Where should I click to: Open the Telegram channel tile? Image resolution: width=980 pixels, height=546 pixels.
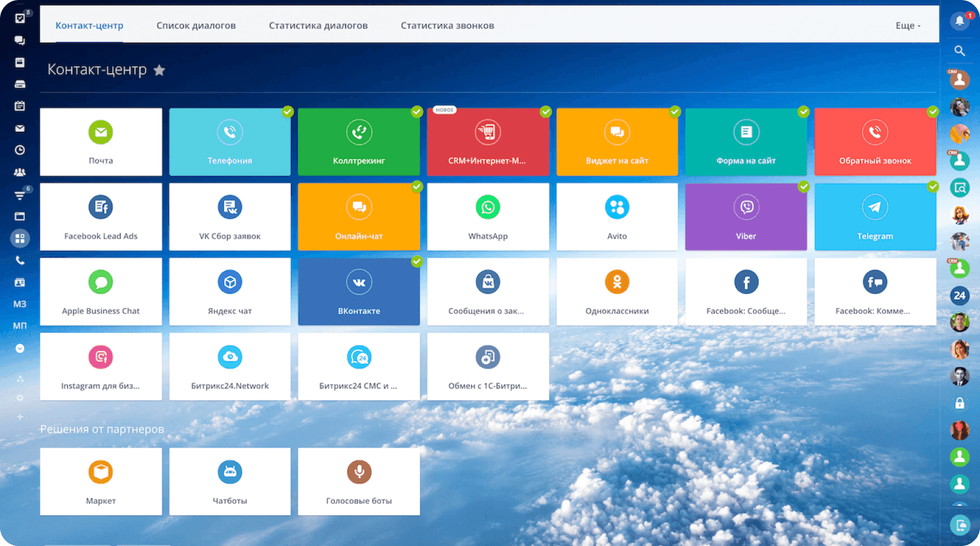pyautogui.click(x=875, y=217)
